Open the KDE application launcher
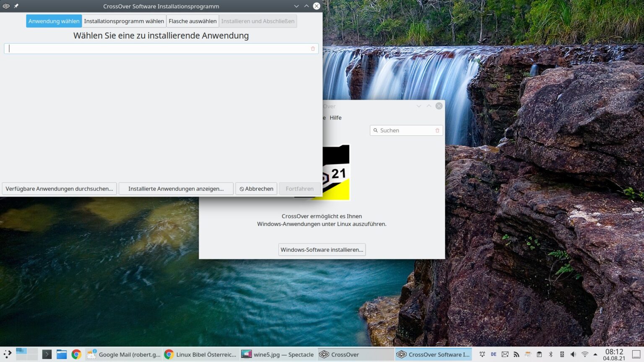The image size is (644, 362). [x=8, y=354]
